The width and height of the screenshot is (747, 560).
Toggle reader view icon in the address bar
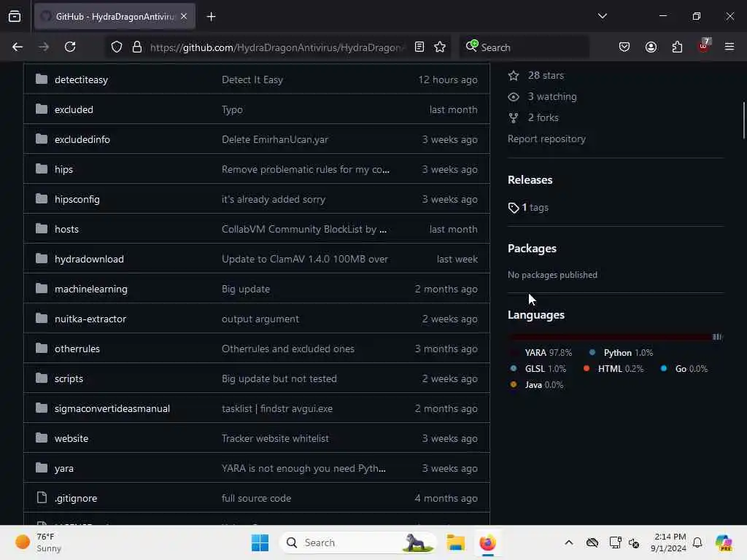tap(419, 47)
